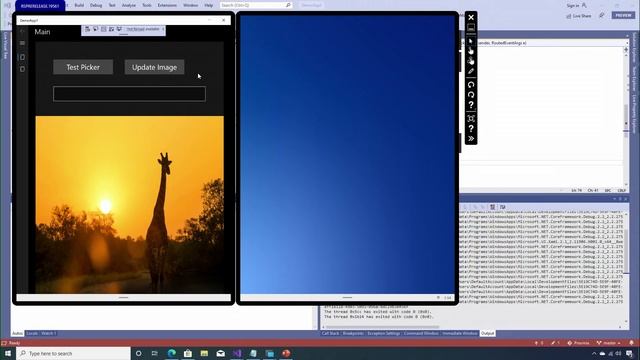
Task: Close the emulator toolbar with X icon
Action: click(x=471, y=18)
